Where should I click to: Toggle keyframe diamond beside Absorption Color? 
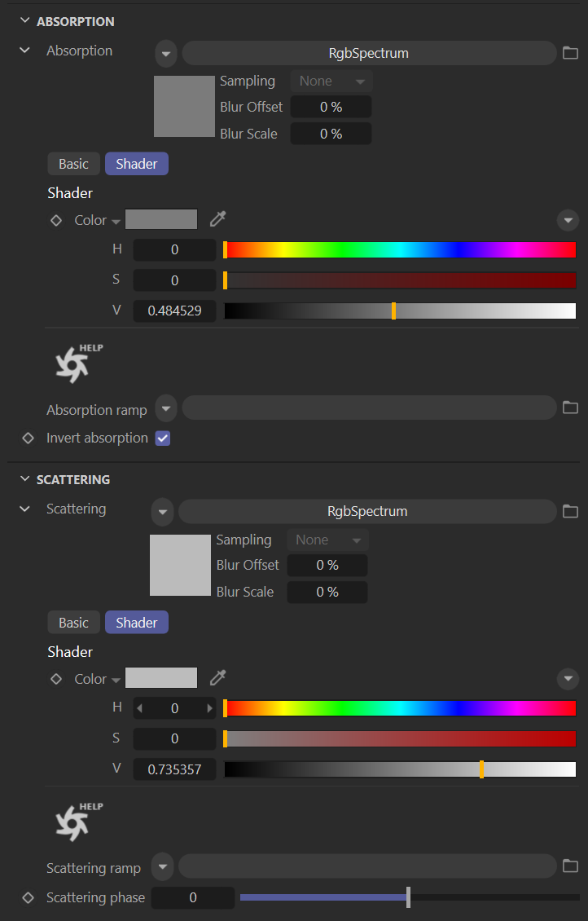click(x=56, y=220)
